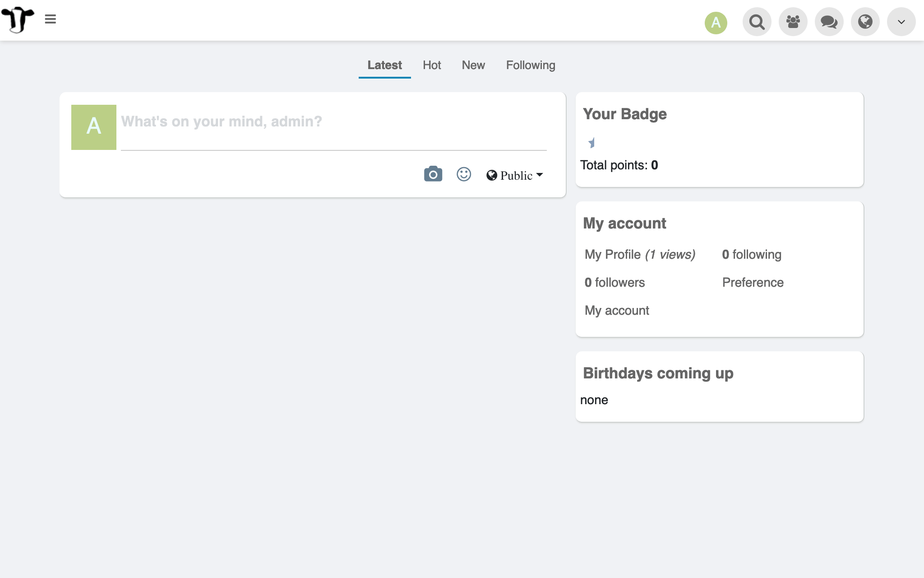Click the green admin avatar in header
The image size is (924, 578).
coord(716,23)
